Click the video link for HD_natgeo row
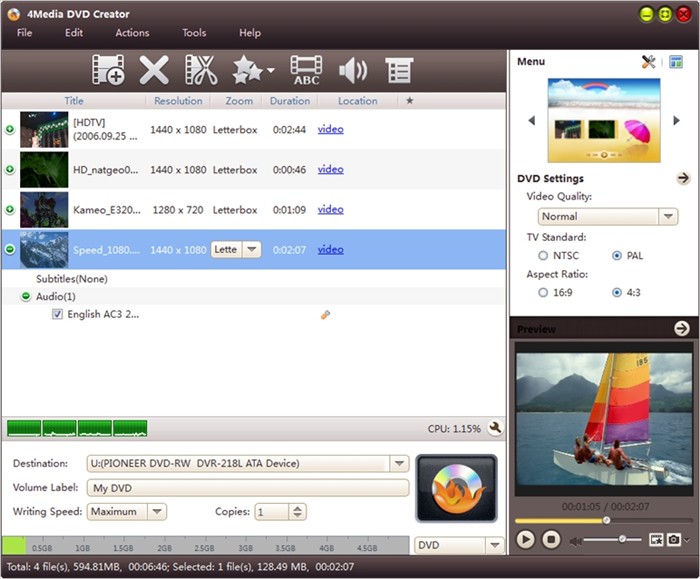The image size is (700, 579). tap(330, 170)
